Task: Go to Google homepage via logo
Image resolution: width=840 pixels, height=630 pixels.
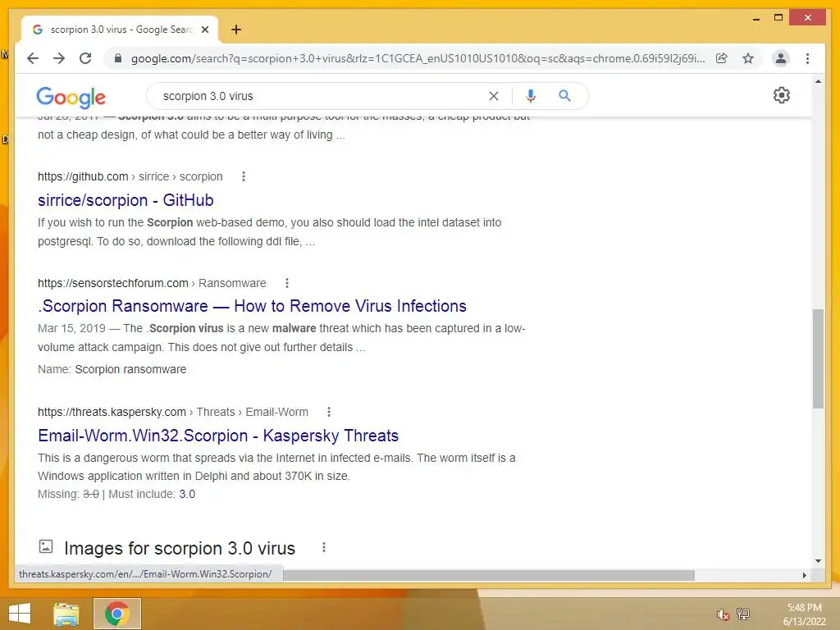Action: (71, 97)
